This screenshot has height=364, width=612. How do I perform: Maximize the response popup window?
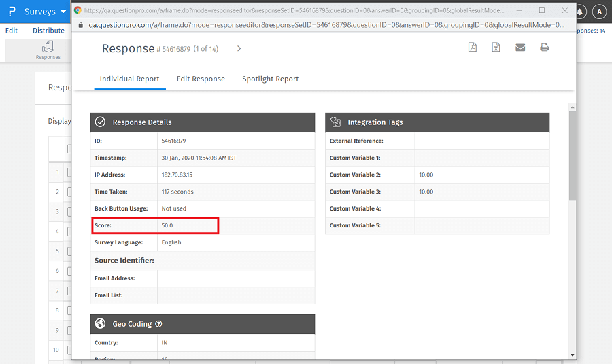click(x=541, y=11)
